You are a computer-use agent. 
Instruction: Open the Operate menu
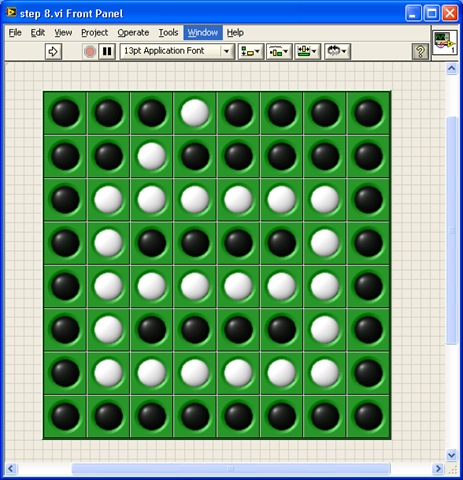(133, 33)
